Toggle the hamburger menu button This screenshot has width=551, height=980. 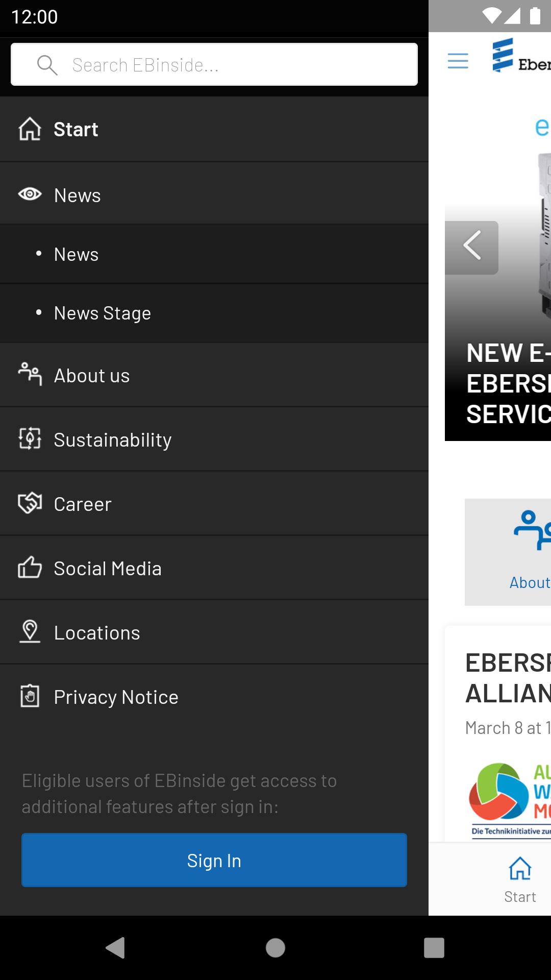[458, 61]
